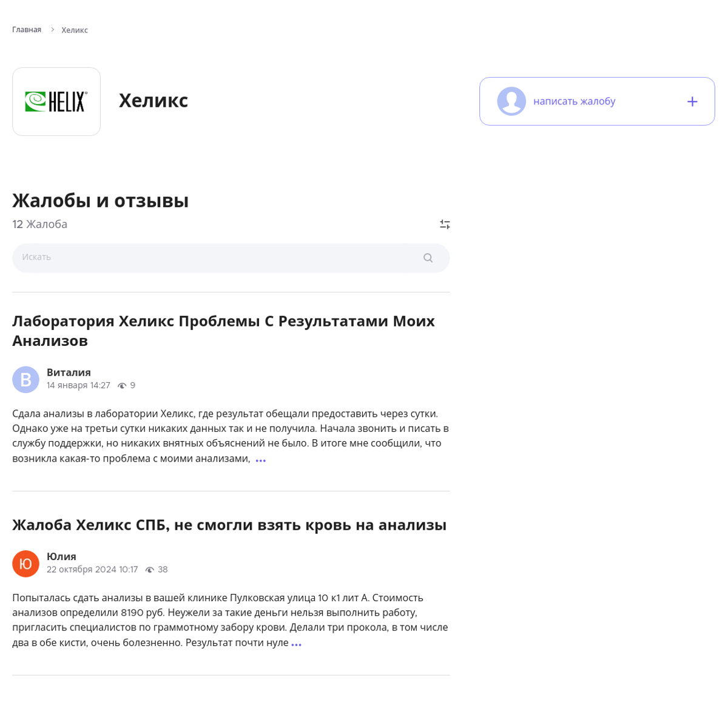Click the Хеликс breadcrumb item
The width and height of the screenshot is (728, 728).
(75, 30)
